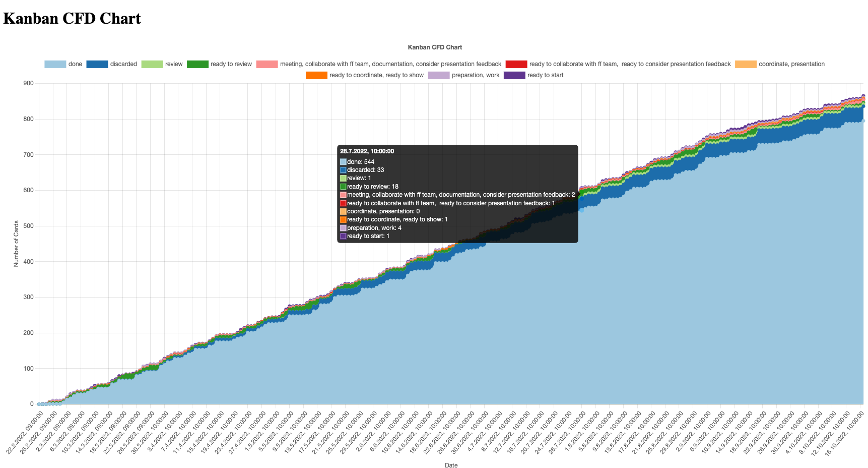This screenshot has width=868, height=468.
Task: Toggle the pink 'meeting, collaborate with ff team' swatch
Action: pos(267,64)
